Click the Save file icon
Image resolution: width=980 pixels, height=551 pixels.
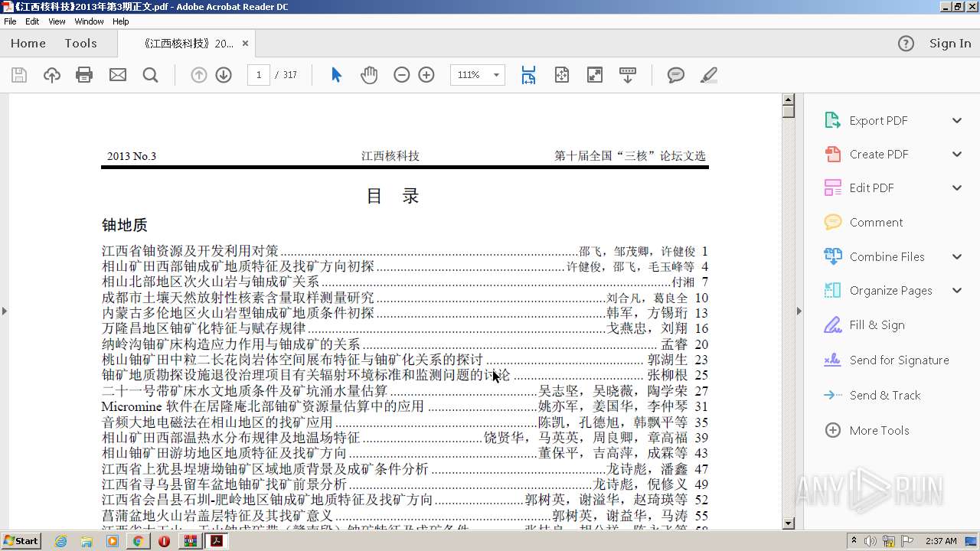point(19,75)
